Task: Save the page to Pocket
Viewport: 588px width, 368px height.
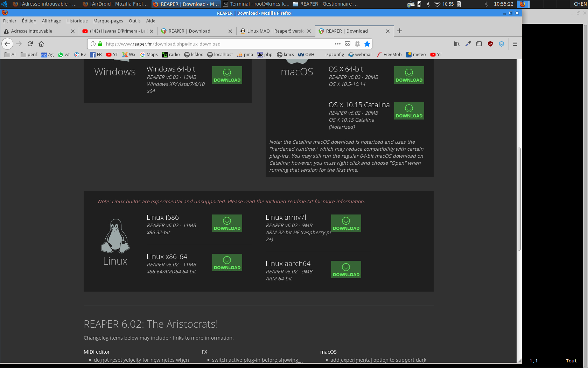Action: (x=348, y=44)
